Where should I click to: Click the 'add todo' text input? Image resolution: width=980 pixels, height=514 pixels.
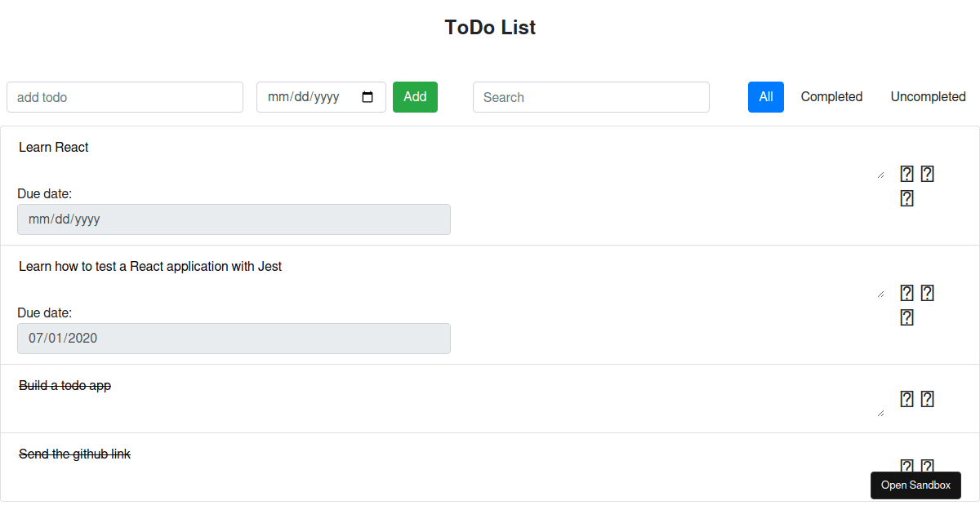[x=125, y=97]
